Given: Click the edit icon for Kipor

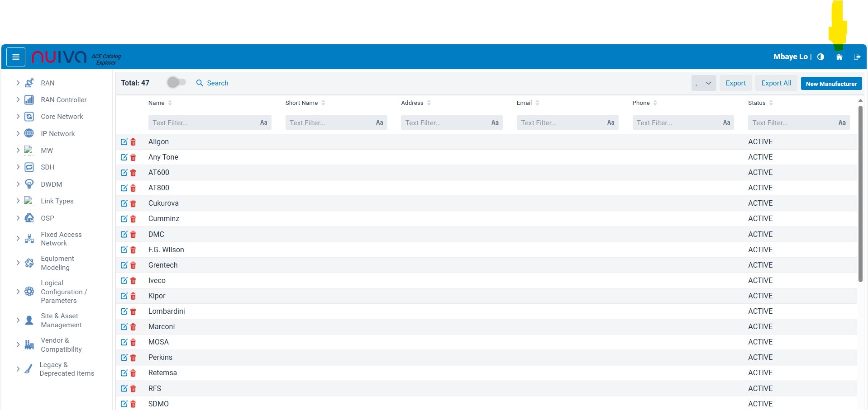Looking at the screenshot, I should coord(124,296).
